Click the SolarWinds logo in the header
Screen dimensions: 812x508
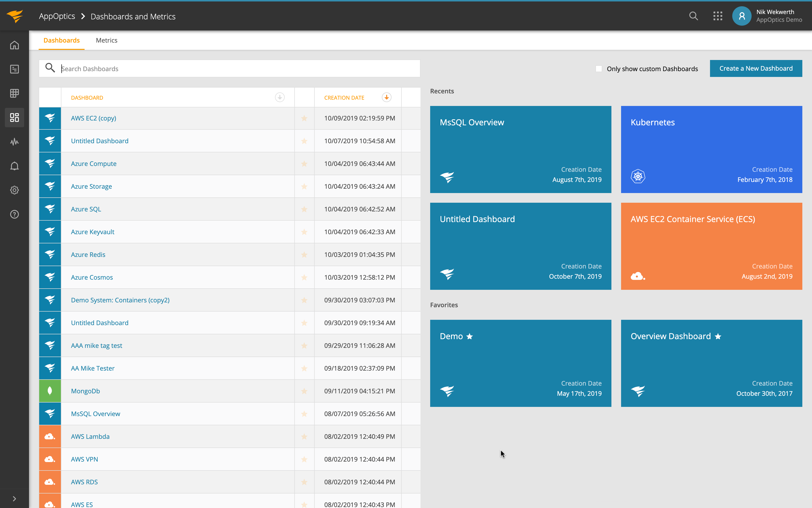point(15,16)
